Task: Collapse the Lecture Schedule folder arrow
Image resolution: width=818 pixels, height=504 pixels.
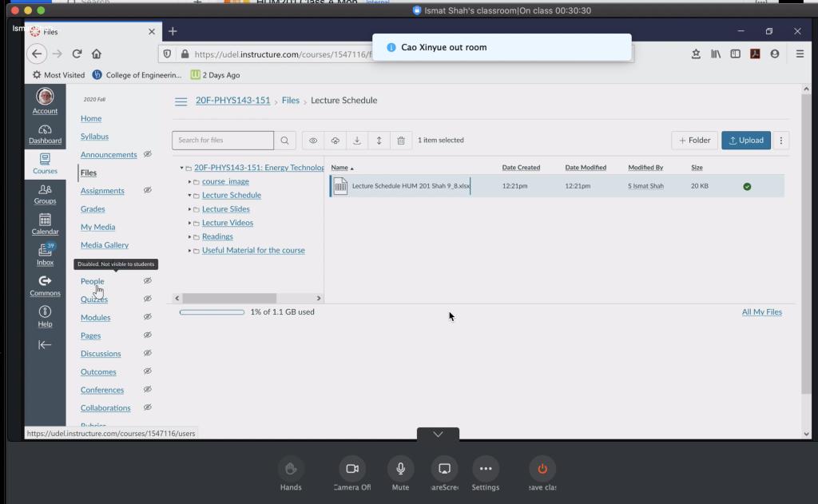Action: [x=190, y=196]
